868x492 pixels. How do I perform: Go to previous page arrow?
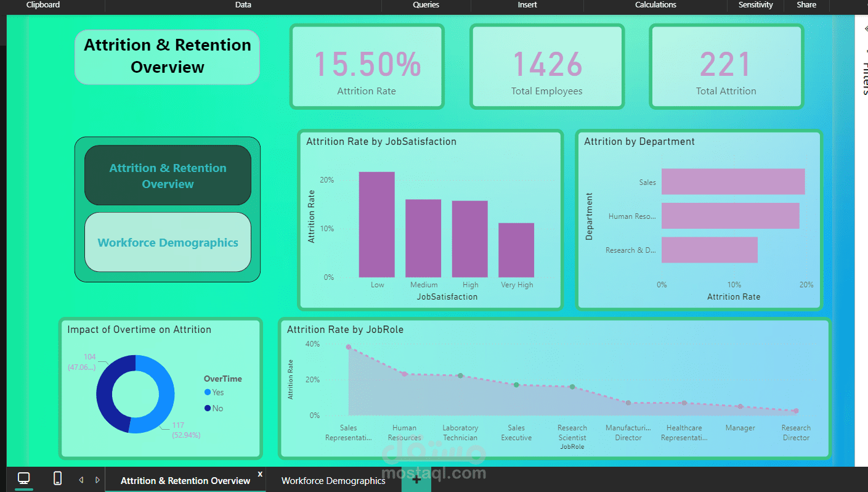point(81,480)
